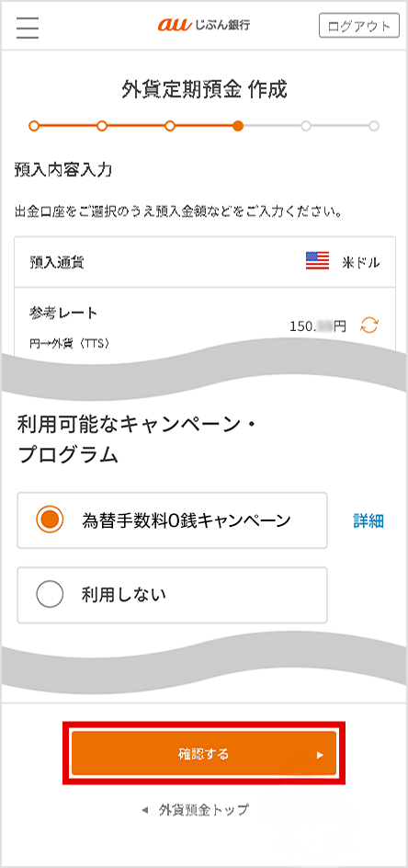
Task: Click the orange 確認する button
Action: point(204,753)
